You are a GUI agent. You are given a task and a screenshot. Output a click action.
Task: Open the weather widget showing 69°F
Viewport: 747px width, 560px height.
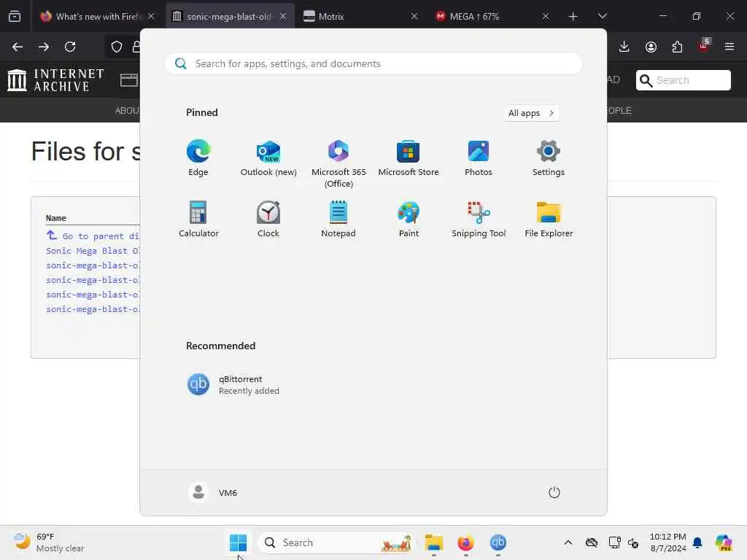(49, 542)
